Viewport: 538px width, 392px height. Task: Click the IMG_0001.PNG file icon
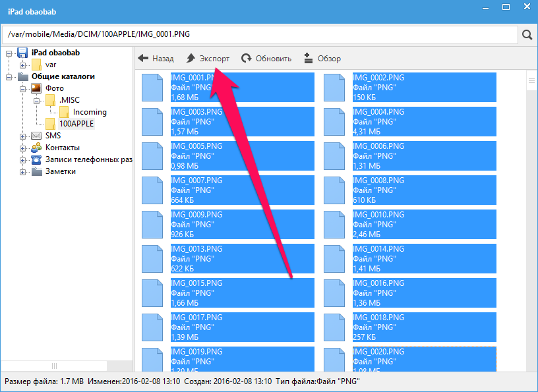(x=152, y=88)
